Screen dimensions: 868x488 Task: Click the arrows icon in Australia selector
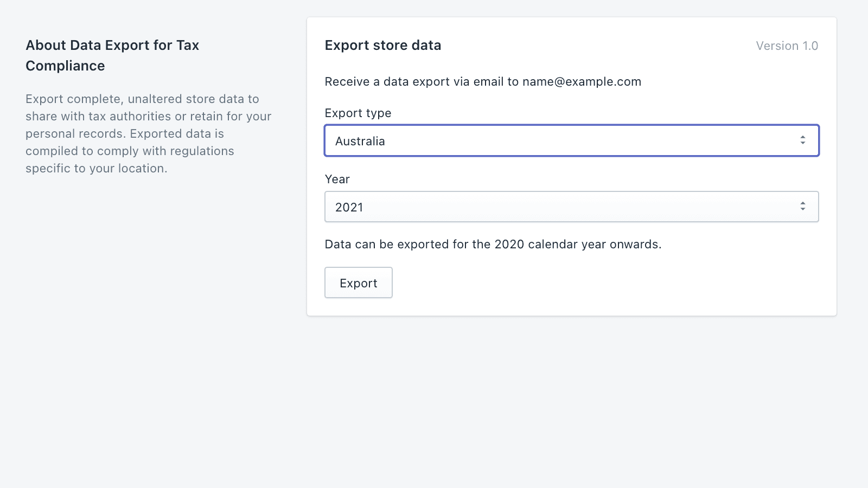tap(803, 140)
